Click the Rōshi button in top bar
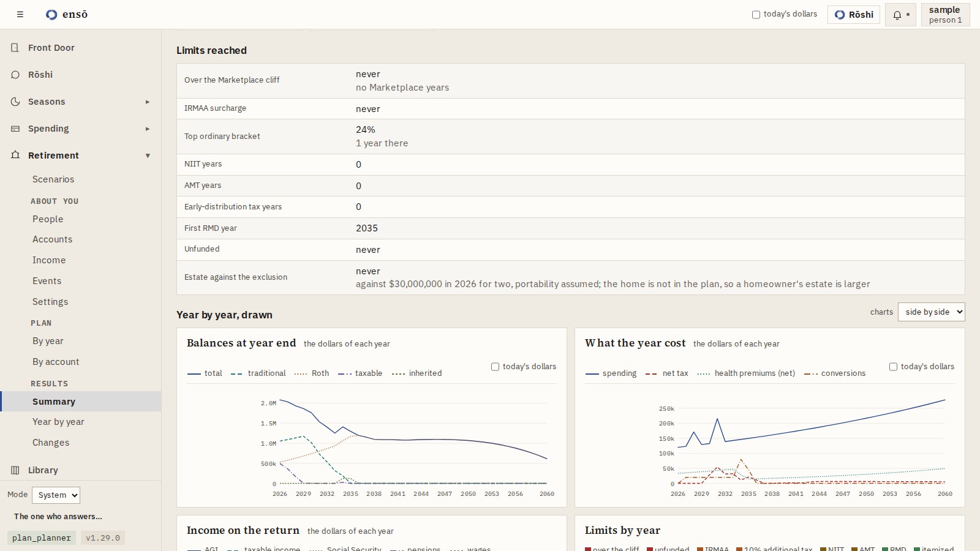The width and height of the screenshot is (980, 551). (854, 15)
